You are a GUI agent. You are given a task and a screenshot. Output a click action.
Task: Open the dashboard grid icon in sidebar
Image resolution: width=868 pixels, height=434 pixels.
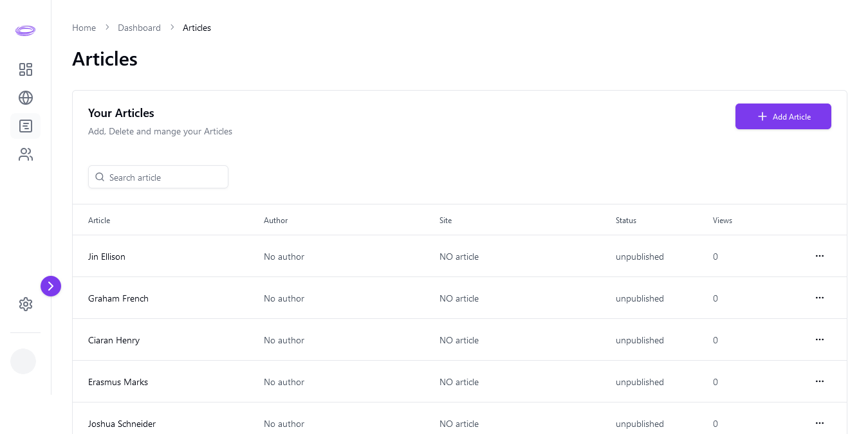coord(26,69)
